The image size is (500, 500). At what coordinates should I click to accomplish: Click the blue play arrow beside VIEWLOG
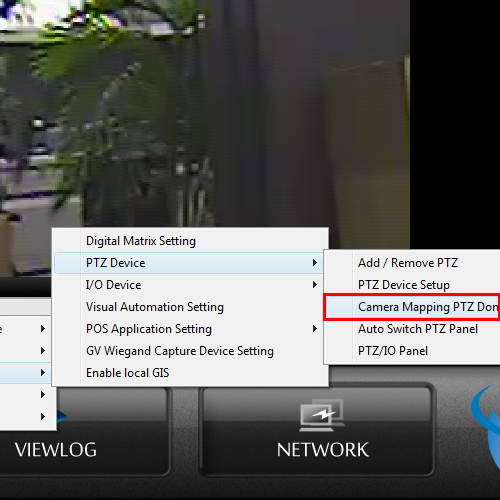coord(62,416)
